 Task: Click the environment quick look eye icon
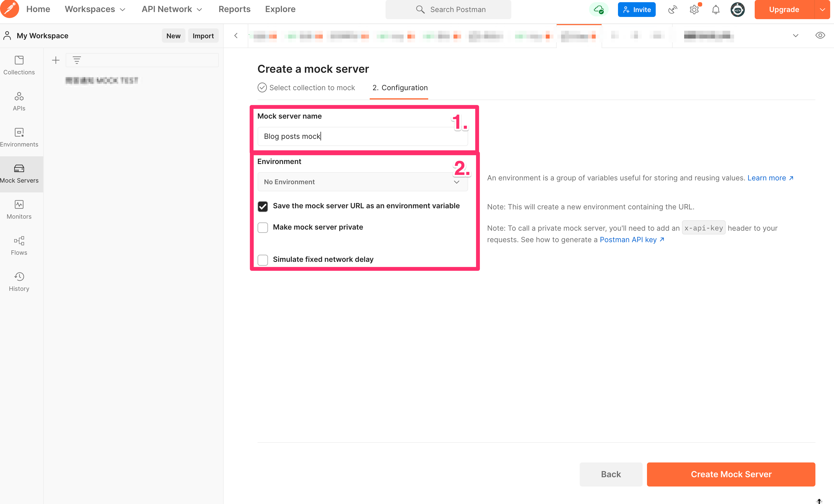(x=820, y=35)
